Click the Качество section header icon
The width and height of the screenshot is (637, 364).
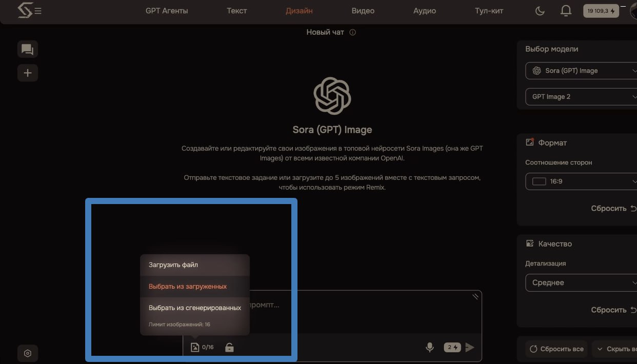pyautogui.click(x=530, y=244)
